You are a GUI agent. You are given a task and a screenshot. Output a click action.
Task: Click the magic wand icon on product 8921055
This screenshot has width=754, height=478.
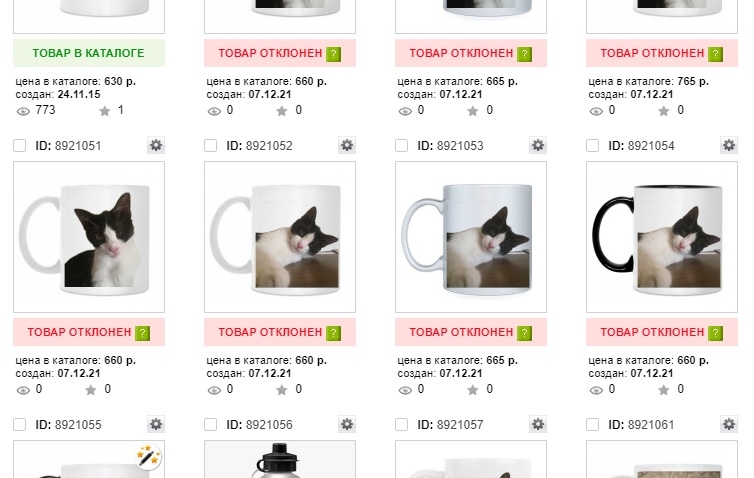(x=149, y=457)
